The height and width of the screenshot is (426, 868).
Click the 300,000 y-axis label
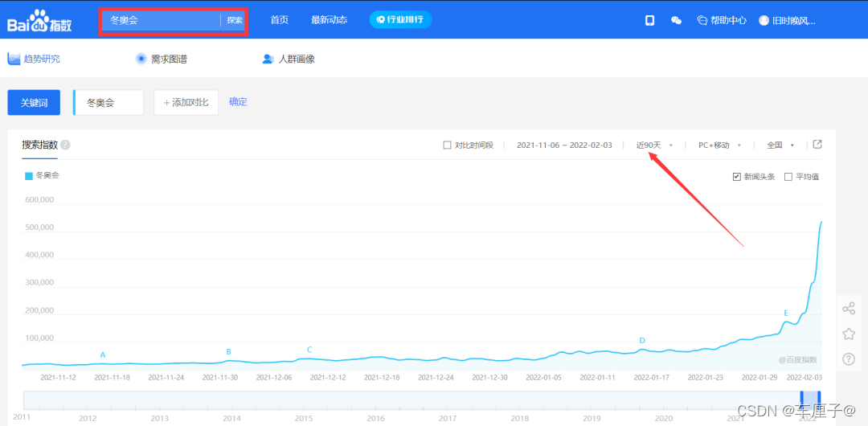coord(39,282)
